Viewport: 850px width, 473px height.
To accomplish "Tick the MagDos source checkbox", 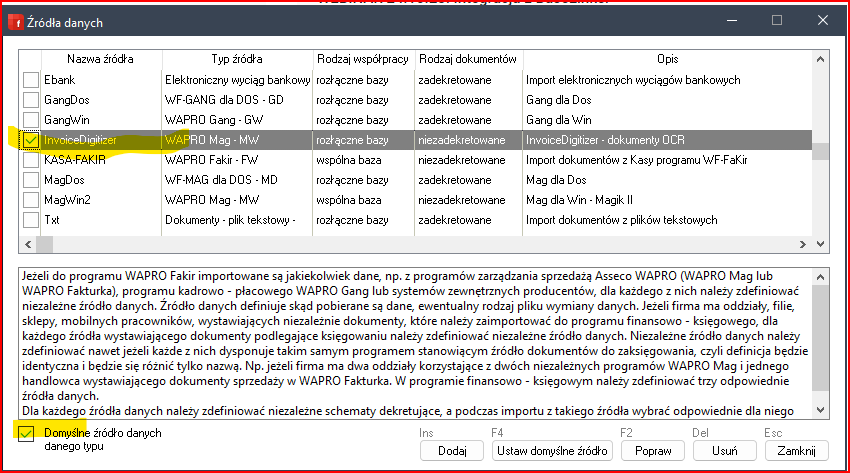I will pyautogui.click(x=31, y=180).
